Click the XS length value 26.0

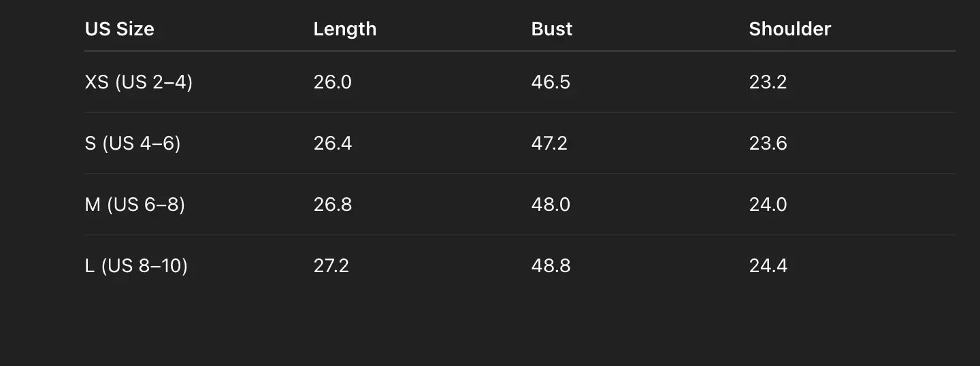pos(332,82)
